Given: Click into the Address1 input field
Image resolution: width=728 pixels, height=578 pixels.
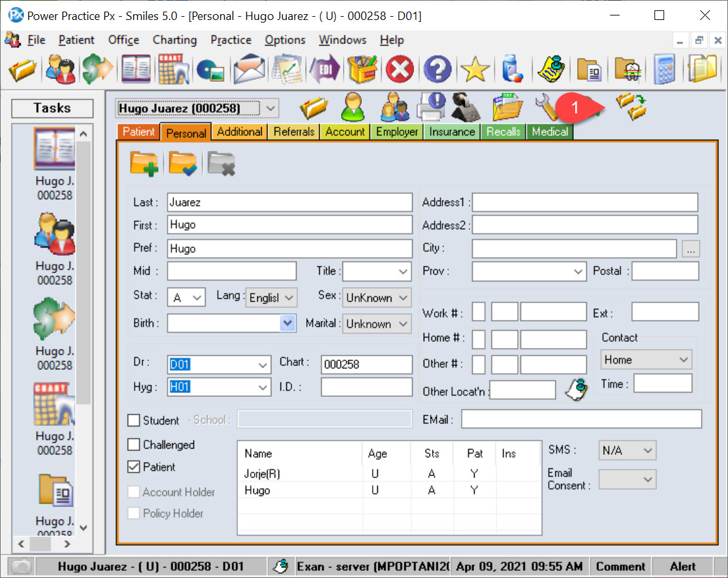Looking at the screenshot, I should 585,202.
